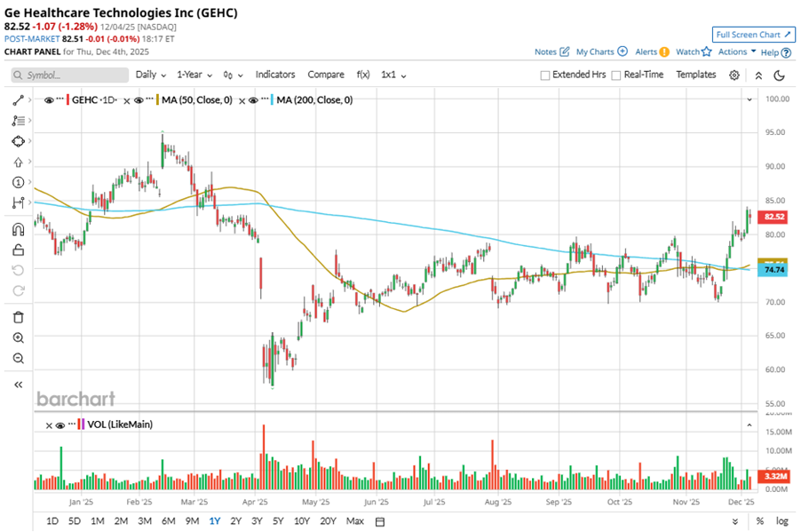Screen dimensions: 801x532
Task: Open chart settings gear icon
Action: pyautogui.click(x=734, y=75)
